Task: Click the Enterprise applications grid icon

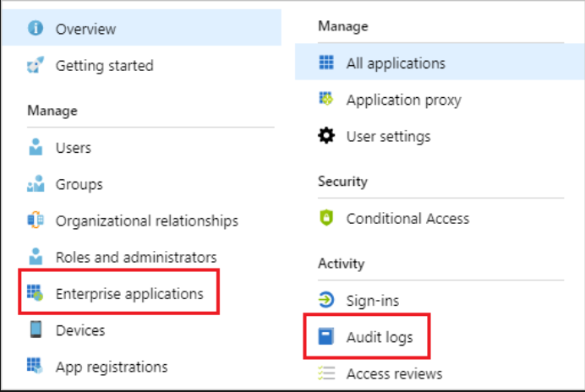Action: (x=36, y=294)
